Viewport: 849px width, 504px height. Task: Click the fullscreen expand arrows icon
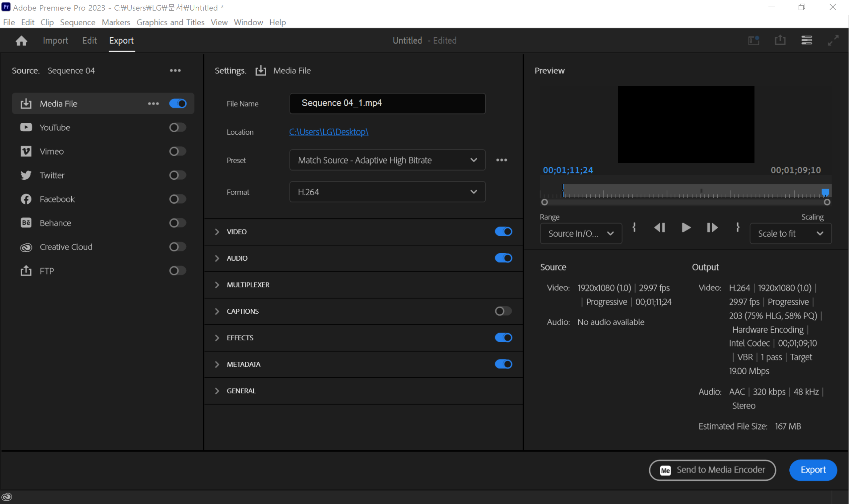pos(833,40)
